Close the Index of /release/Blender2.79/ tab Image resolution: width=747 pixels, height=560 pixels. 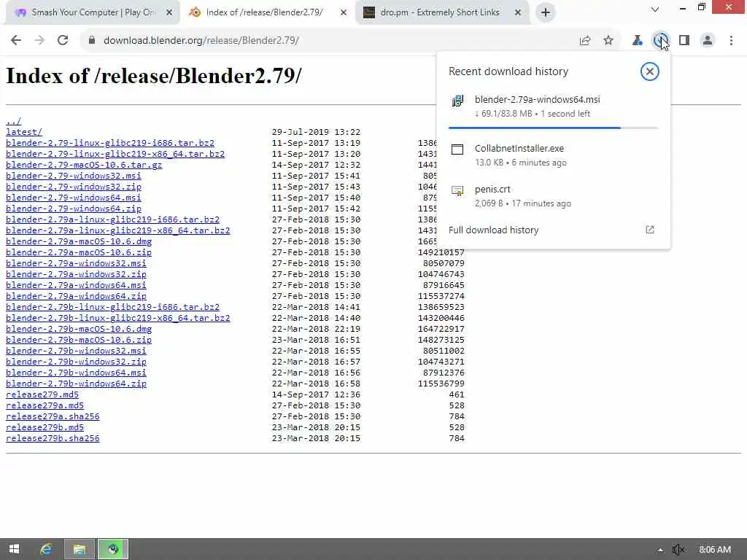click(344, 12)
